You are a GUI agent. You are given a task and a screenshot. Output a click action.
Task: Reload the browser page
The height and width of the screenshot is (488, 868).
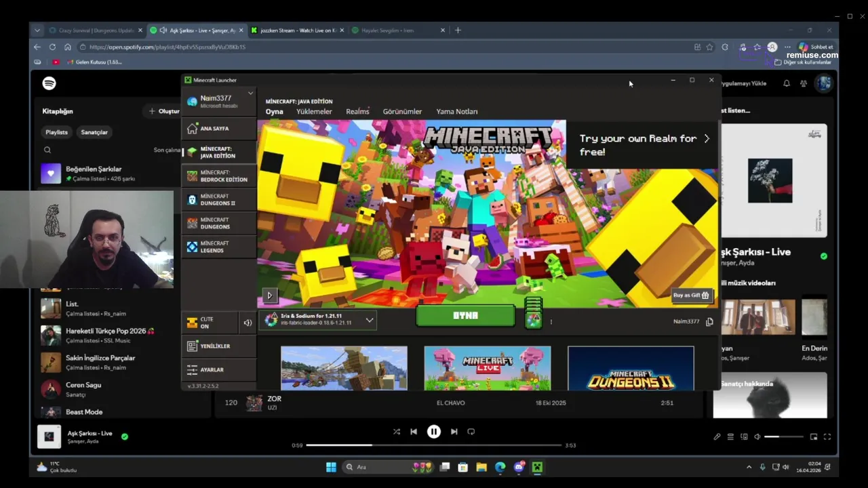[52, 47]
